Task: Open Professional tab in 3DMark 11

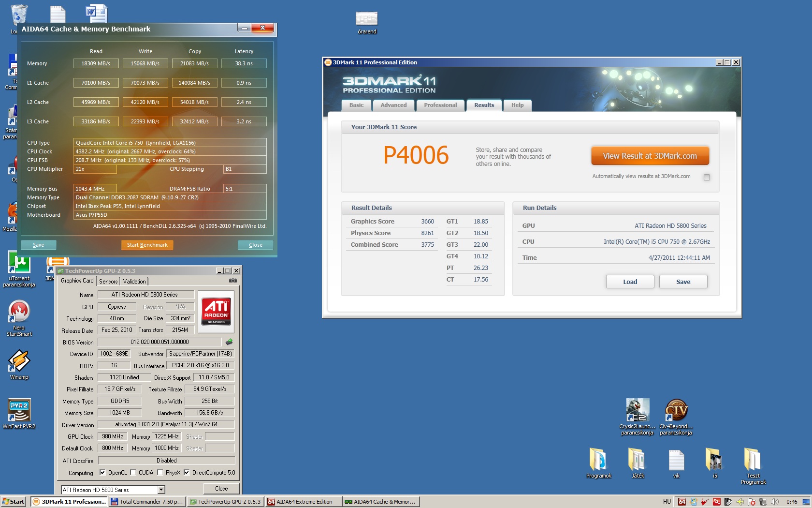Action: 440,105
